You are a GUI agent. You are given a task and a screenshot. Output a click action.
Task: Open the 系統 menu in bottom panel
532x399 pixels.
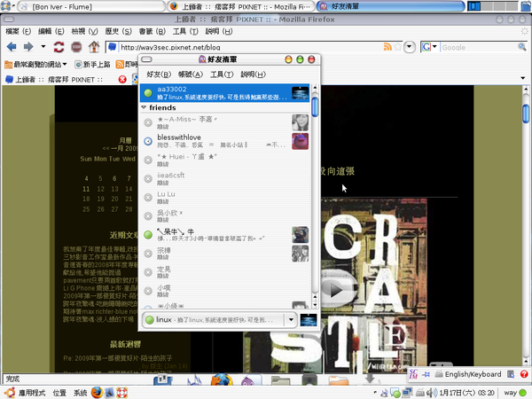coord(81,393)
